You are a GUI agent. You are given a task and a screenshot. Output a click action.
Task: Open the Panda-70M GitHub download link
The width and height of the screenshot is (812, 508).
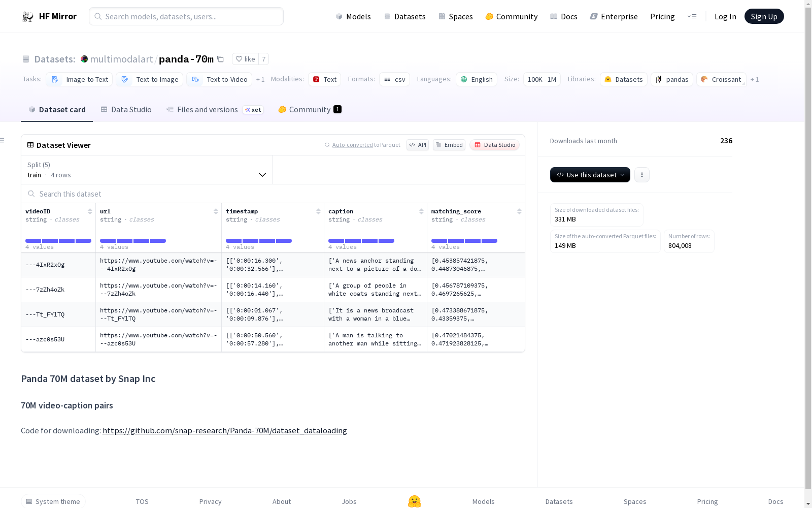[225, 431]
